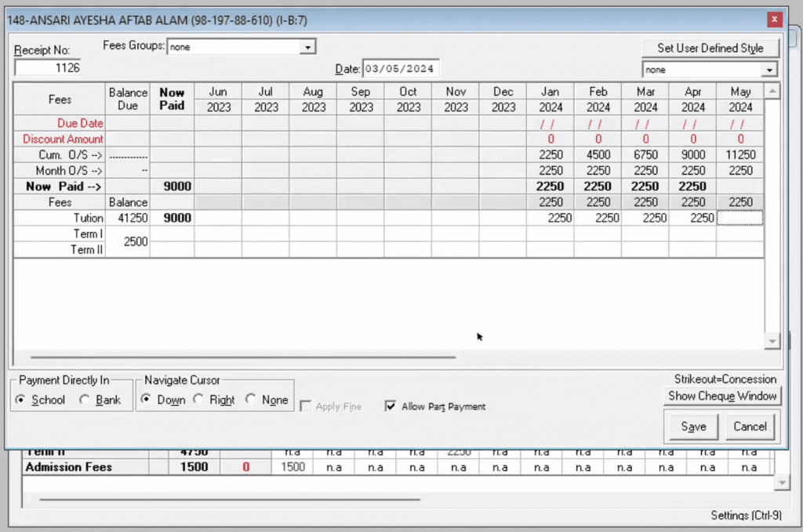Select Right for Navigate Cursor
This screenshot has width=803, height=532.
[x=200, y=400]
